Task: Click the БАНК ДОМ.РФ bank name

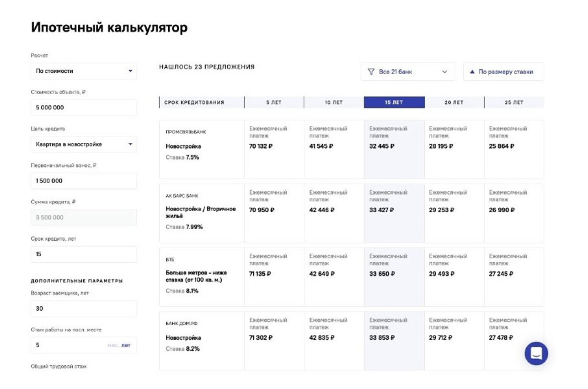Action: pos(182,324)
